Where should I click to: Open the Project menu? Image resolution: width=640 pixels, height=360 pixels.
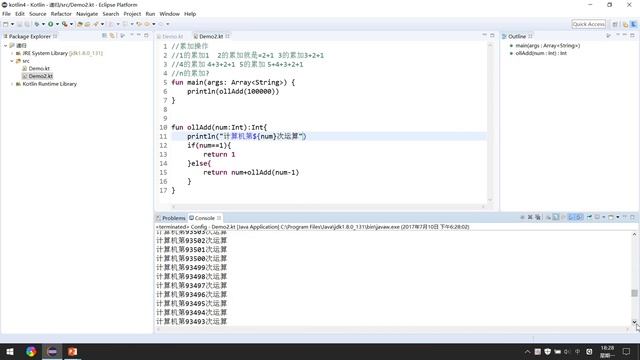[x=132, y=14]
